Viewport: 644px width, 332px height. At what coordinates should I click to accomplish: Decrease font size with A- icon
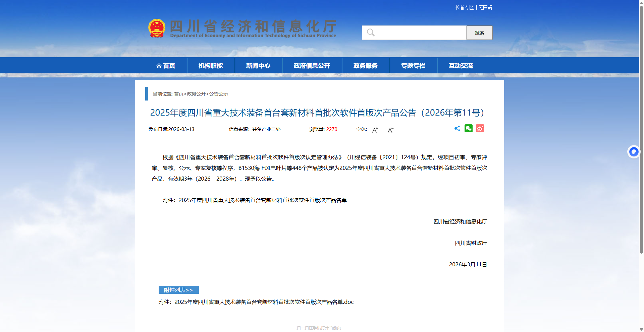390,130
